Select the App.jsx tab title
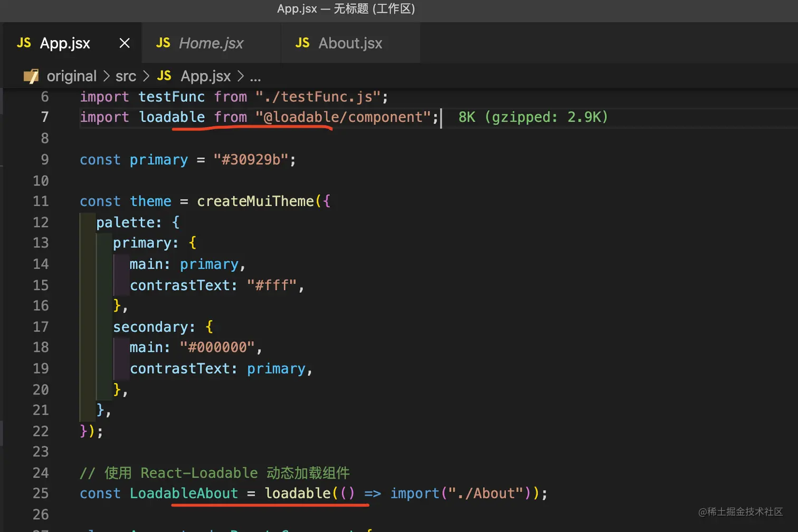The width and height of the screenshot is (798, 532). [65, 43]
